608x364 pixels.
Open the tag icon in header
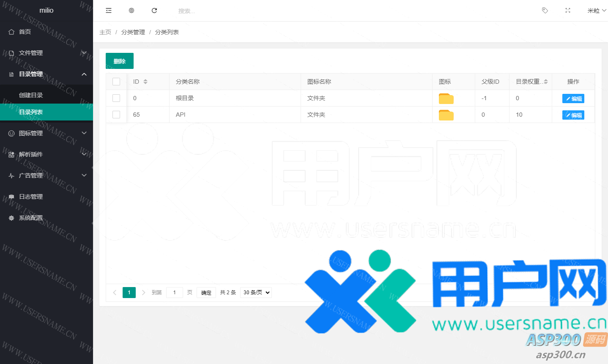(x=545, y=11)
